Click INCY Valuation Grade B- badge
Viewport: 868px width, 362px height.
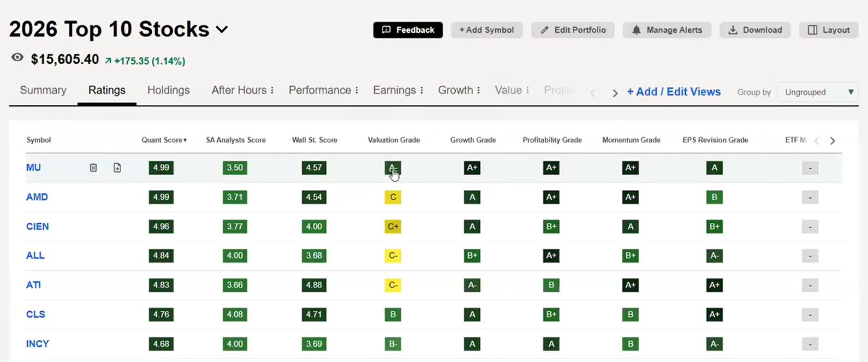393,344
